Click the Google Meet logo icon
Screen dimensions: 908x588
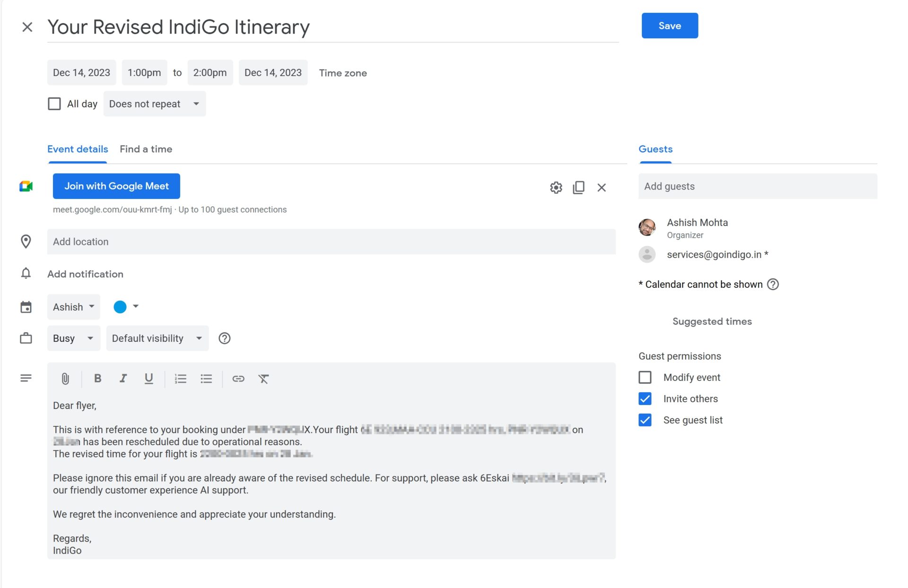(26, 186)
